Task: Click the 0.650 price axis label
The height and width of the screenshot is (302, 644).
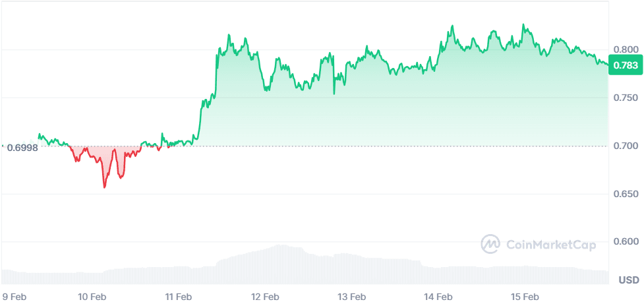Action: [x=626, y=194]
